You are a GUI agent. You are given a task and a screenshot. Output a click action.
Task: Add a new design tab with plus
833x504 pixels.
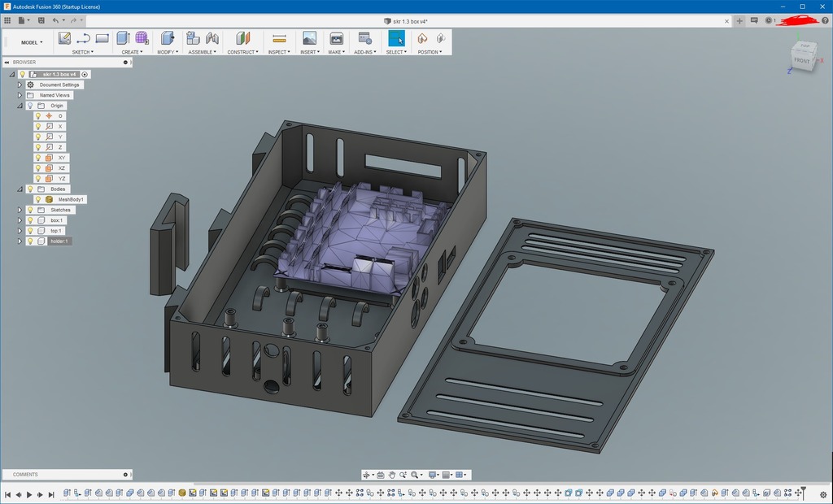click(739, 20)
